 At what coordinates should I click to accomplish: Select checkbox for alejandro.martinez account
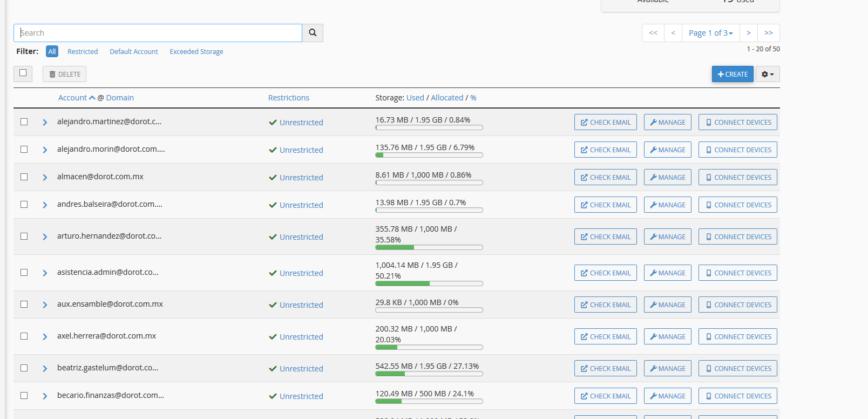pyautogui.click(x=24, y=122)
